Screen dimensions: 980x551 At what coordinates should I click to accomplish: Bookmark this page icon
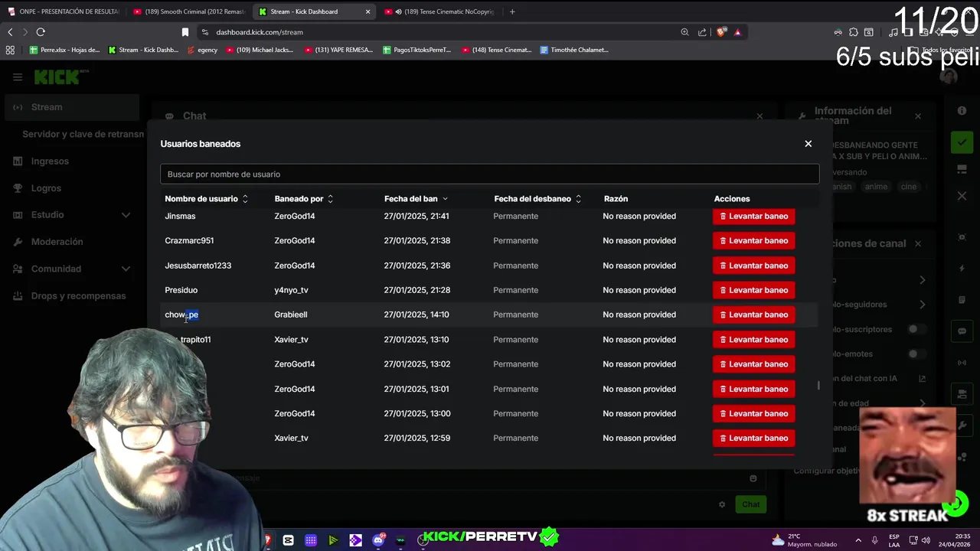tap(185, 32)
